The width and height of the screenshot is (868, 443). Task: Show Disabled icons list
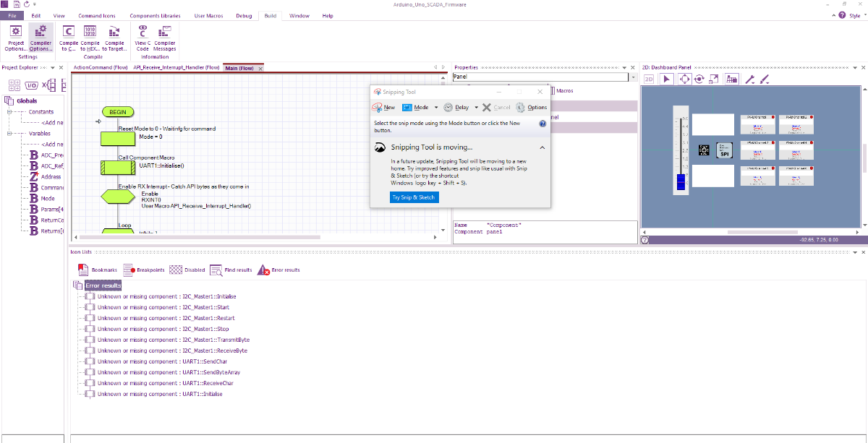pyautogui.click(x=187, y=270)
